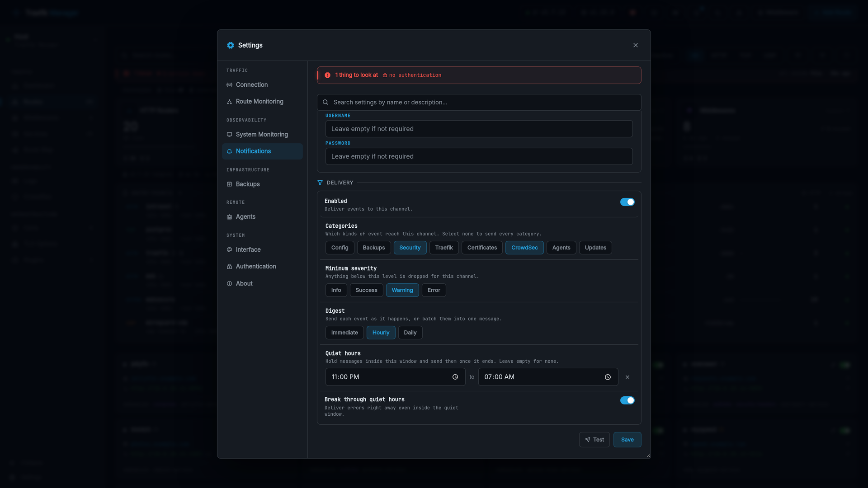
Task: Go to Backups settings
Action: coord(262,184)
